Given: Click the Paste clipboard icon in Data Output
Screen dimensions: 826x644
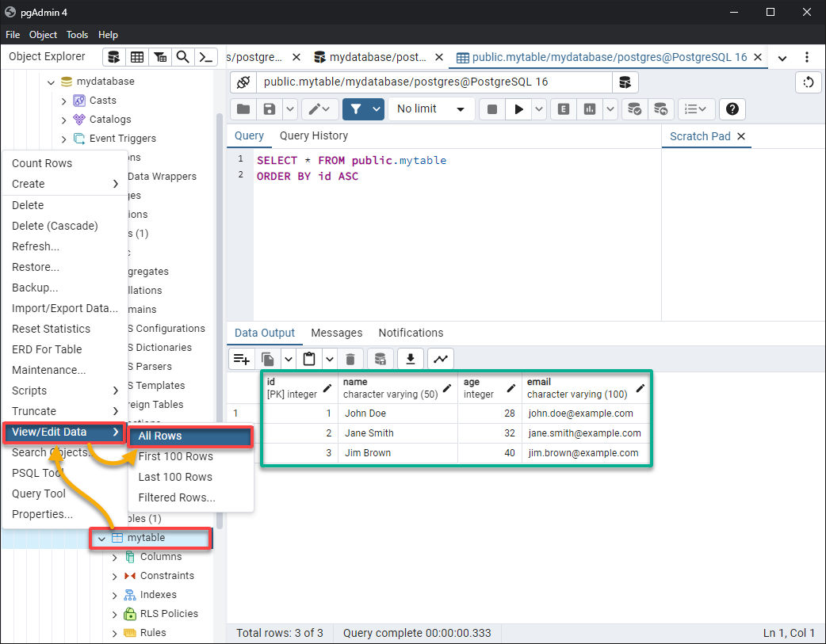Looking at the screenshot, I should click(309, 359).
